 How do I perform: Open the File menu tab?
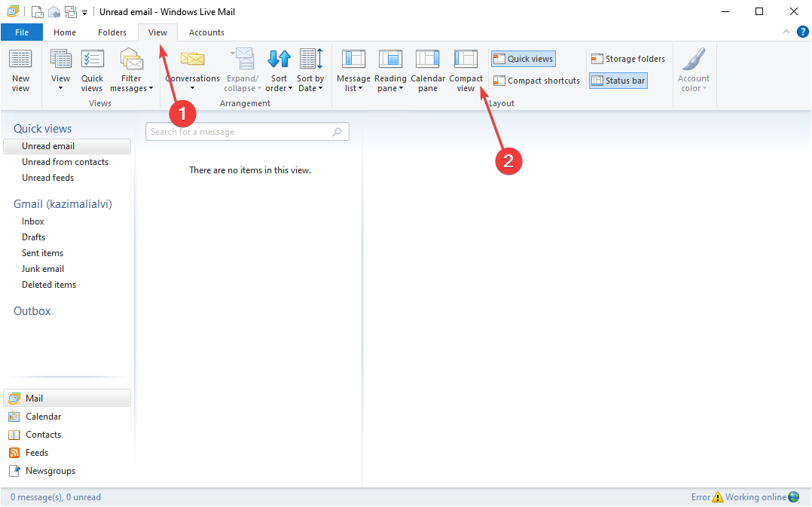click(22, 32)
